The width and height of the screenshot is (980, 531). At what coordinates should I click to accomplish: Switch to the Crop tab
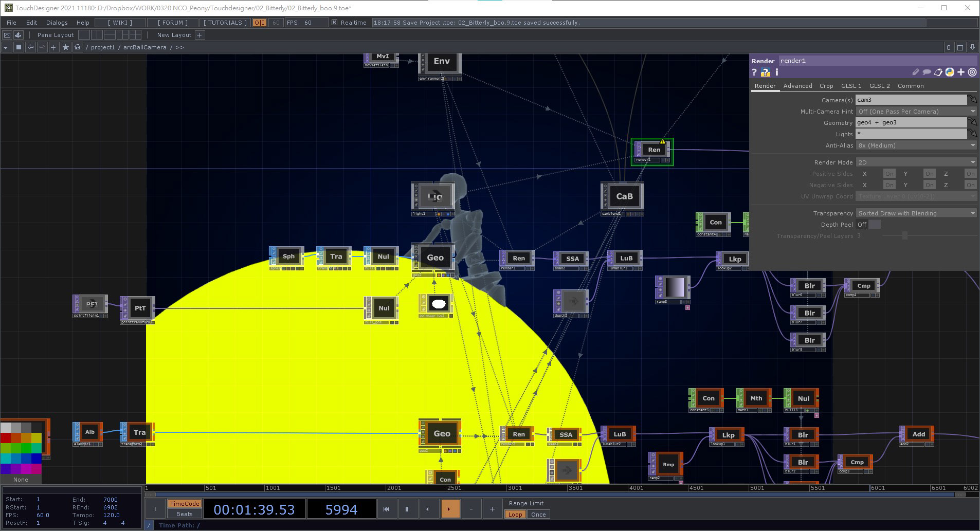pyautogui.click(x=826, y=86)
